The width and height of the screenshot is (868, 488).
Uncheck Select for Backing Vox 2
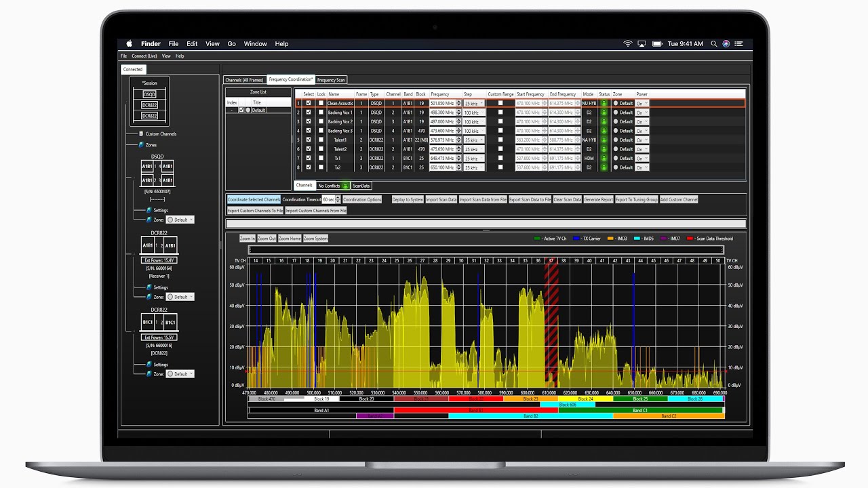point(309,122)
